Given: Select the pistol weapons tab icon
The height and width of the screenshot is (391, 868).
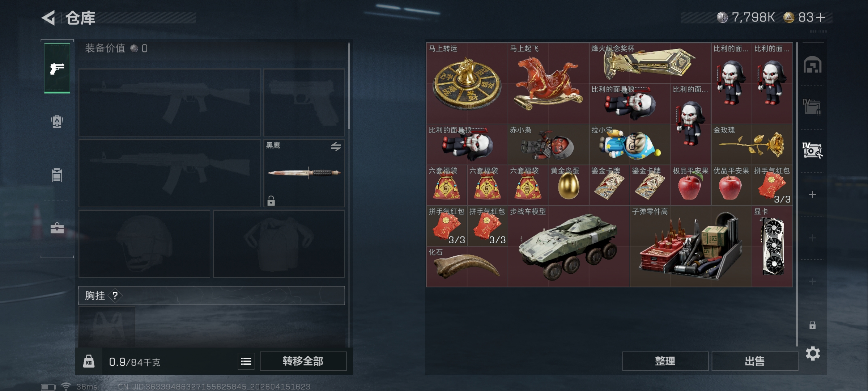Looking at the screenshot, I should (57, 68).
